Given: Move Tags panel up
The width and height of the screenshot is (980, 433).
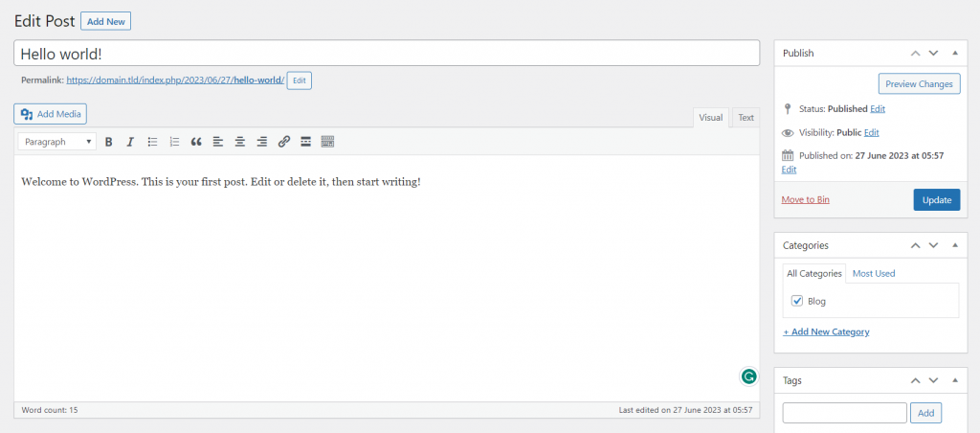Looking at the screenshot, I should pyautogui.click(x=915, y=380).
